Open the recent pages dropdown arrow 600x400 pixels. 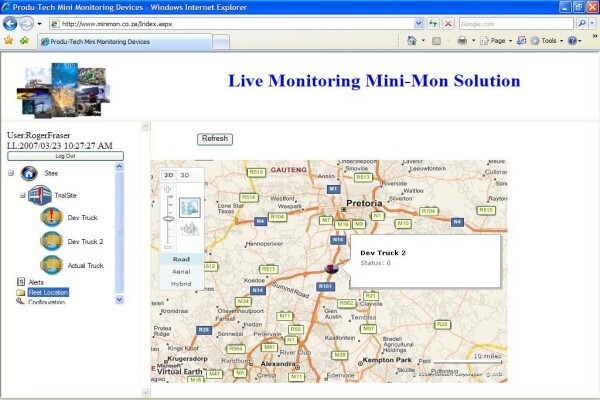click(x=39, y=24)
